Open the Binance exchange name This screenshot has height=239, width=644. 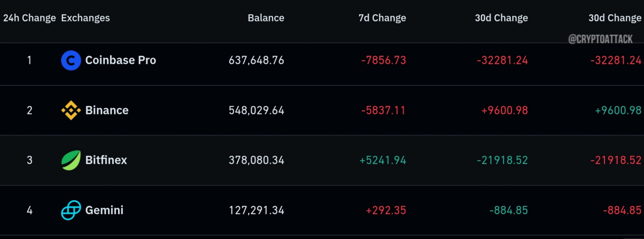pos(107,110)
